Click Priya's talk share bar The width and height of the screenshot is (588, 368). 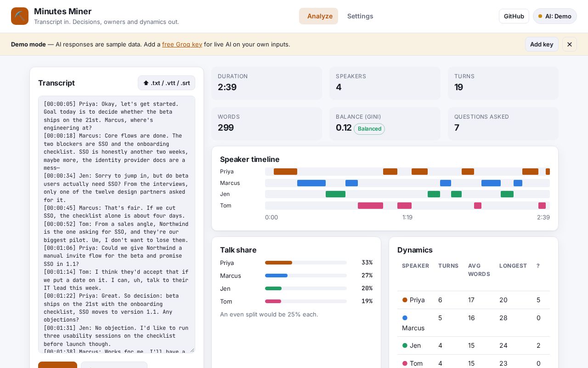(306, 263)
